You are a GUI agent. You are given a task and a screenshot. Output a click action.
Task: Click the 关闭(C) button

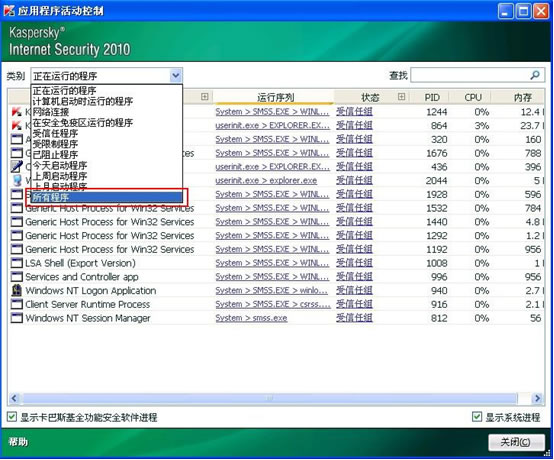516,442
